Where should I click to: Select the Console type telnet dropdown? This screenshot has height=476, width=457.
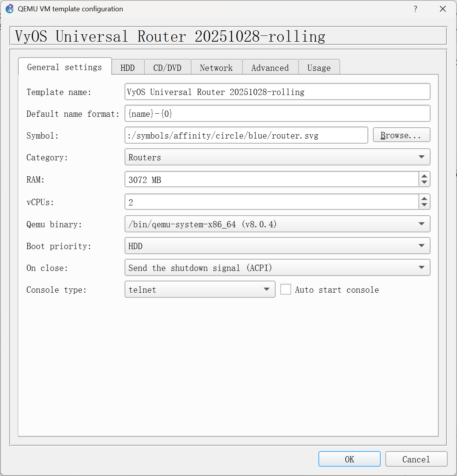(200, 290)
